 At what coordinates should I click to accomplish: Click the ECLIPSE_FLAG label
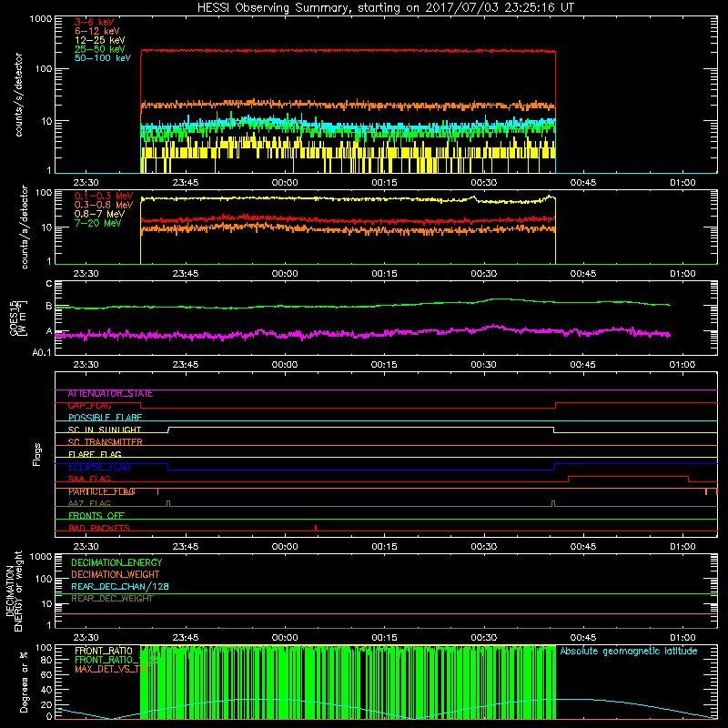pyautogui.click(x=99, y=467)
